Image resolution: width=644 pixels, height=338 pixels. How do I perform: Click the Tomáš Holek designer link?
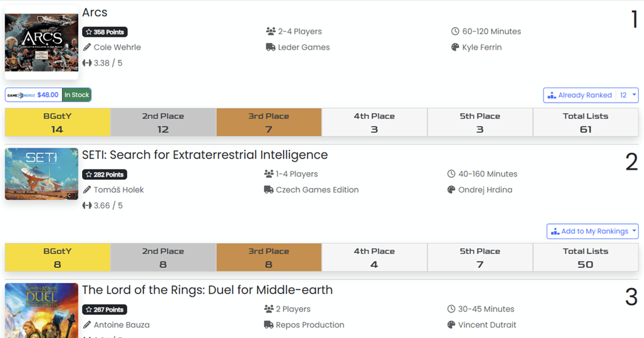click(118, 189)
